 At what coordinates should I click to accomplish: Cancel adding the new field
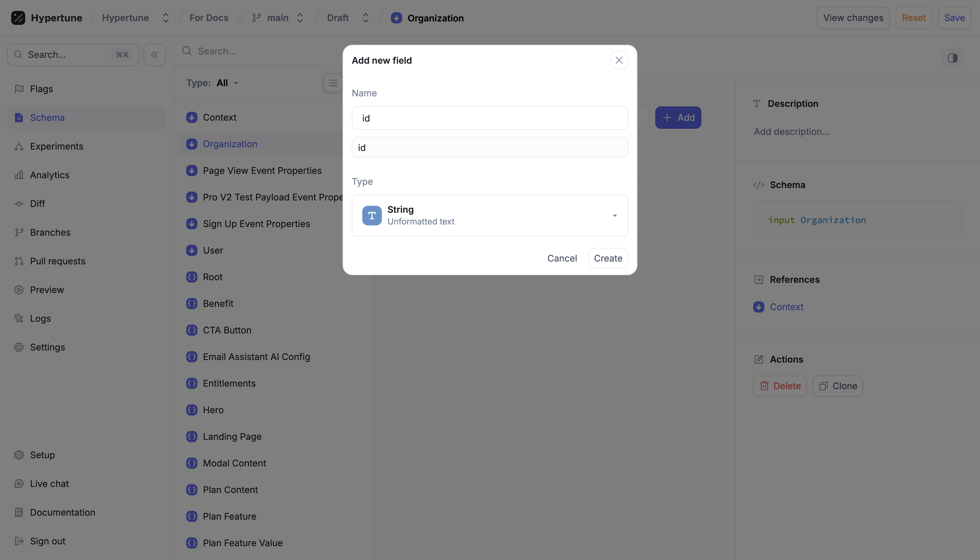click(x=562, y=258)
